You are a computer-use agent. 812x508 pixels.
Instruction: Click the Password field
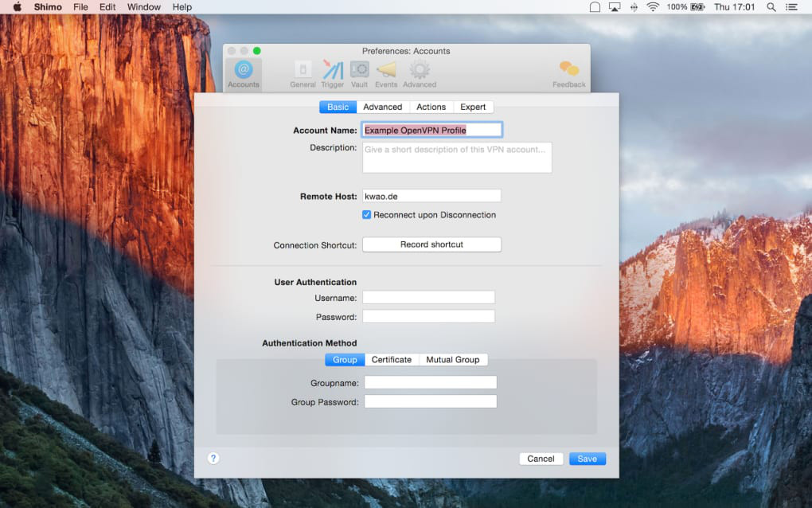click(428, 316)
